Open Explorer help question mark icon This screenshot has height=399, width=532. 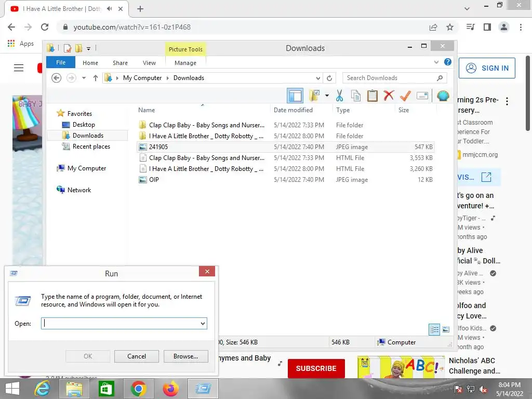[448, 62]
